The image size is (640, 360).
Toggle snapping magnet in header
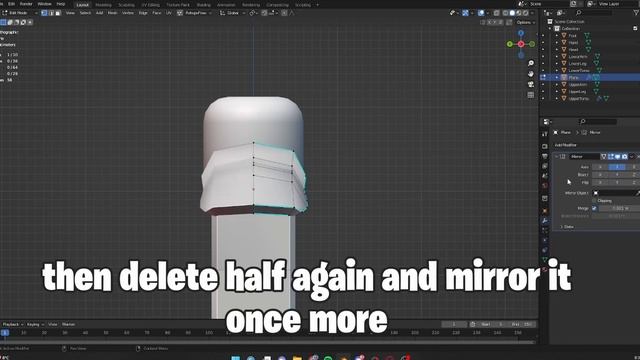pos(264,13)
